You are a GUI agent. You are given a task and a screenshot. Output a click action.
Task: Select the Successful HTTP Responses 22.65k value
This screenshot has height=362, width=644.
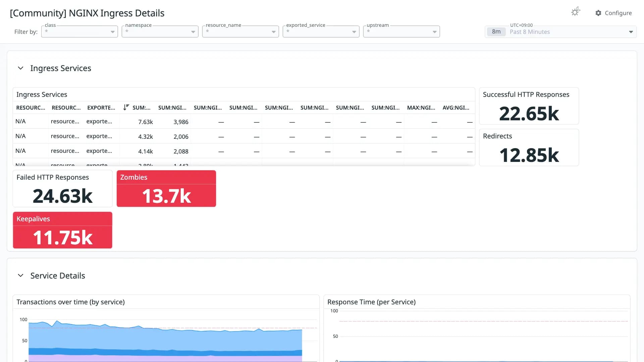[x=529, y=114]
